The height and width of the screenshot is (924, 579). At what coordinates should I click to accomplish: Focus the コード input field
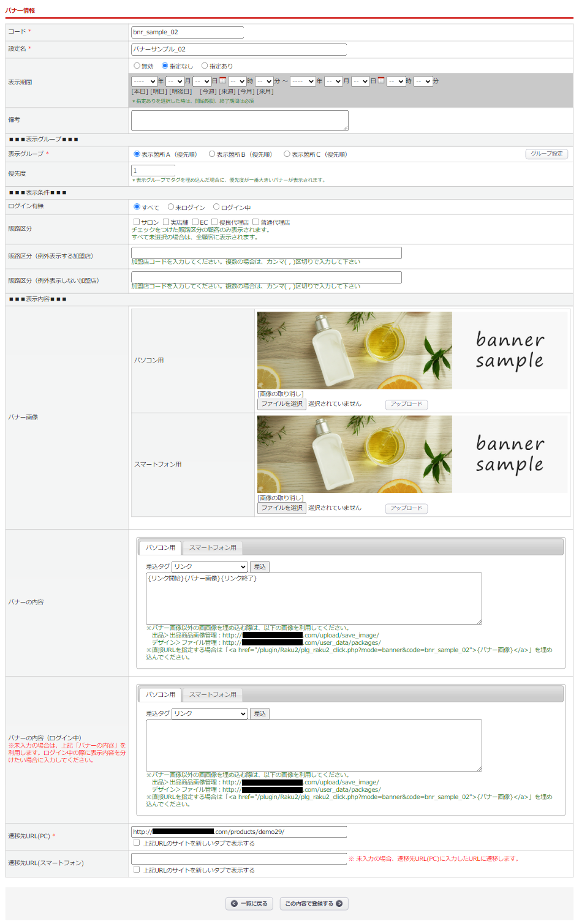tap(187, 32)
